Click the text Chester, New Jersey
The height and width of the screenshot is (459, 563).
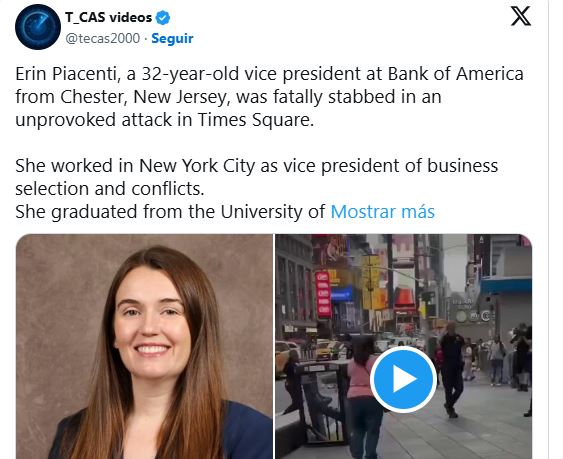(145, 97)
